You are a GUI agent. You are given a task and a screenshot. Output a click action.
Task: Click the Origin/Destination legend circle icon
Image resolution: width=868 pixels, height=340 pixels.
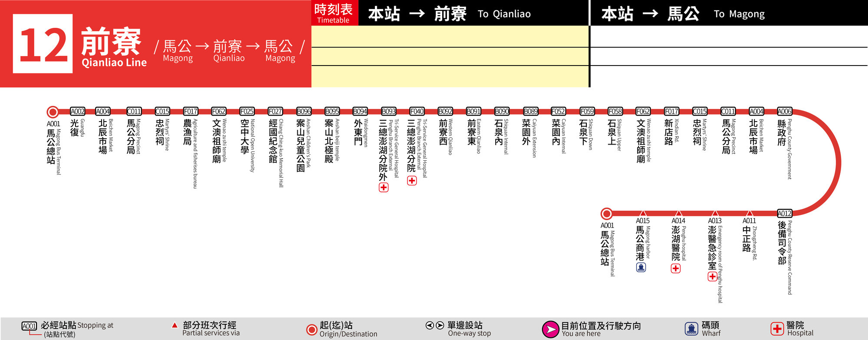click(x=312, y=330)
